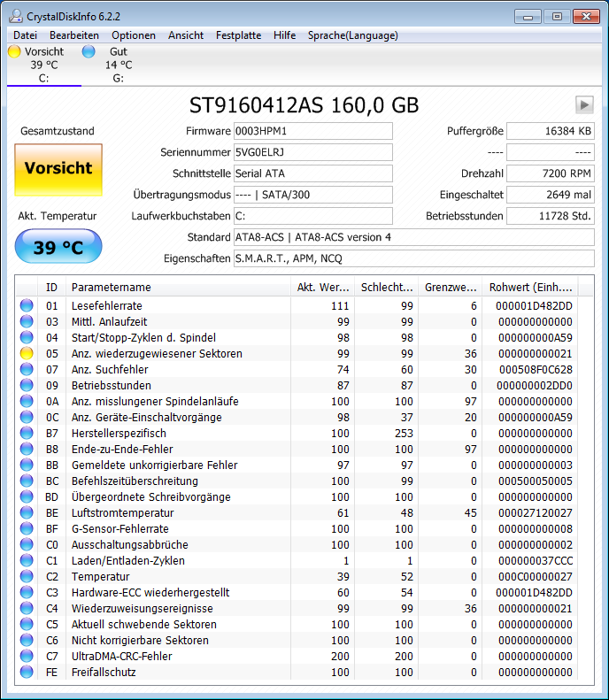Click the Eingeschaltet field 2649 mal
The height and width of the screenshot is (700, 609).
[x=551, y=195]
